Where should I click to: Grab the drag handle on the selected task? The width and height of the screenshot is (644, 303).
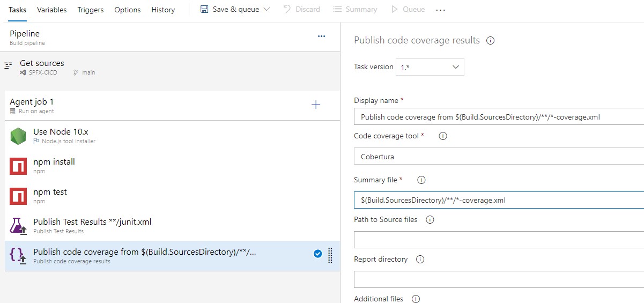tap(330, 256)
